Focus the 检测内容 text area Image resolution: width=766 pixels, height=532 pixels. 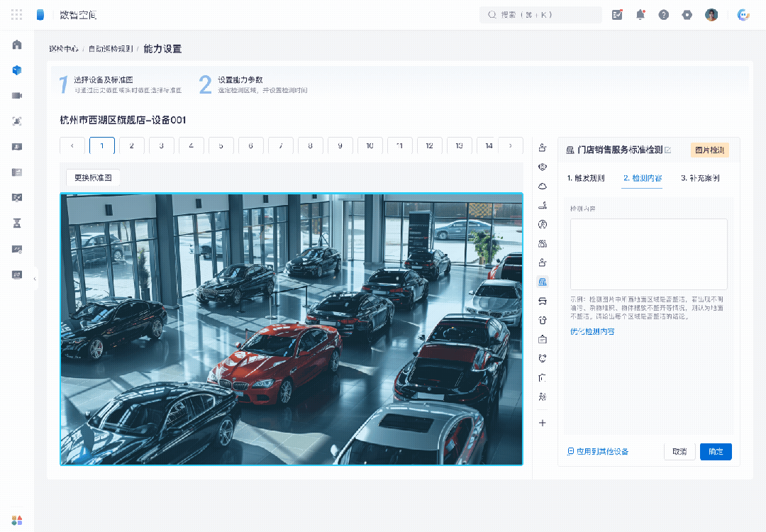649,254
